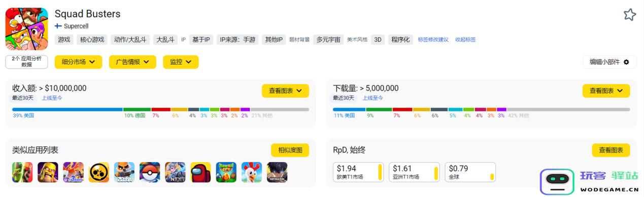The image size is (644, 197).
Task: Open the 监控 dropdown
Action: [x=181, y=62]
